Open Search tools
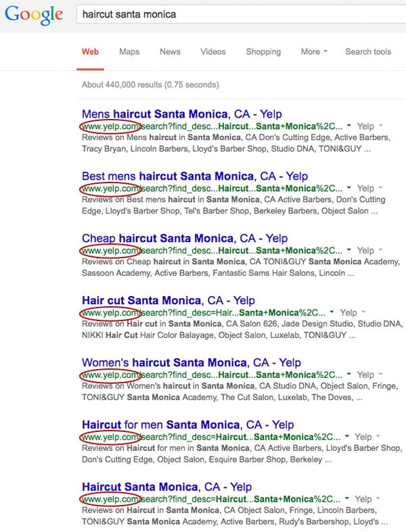Screen dimensions: 406x532 click(x=368, y=52)
